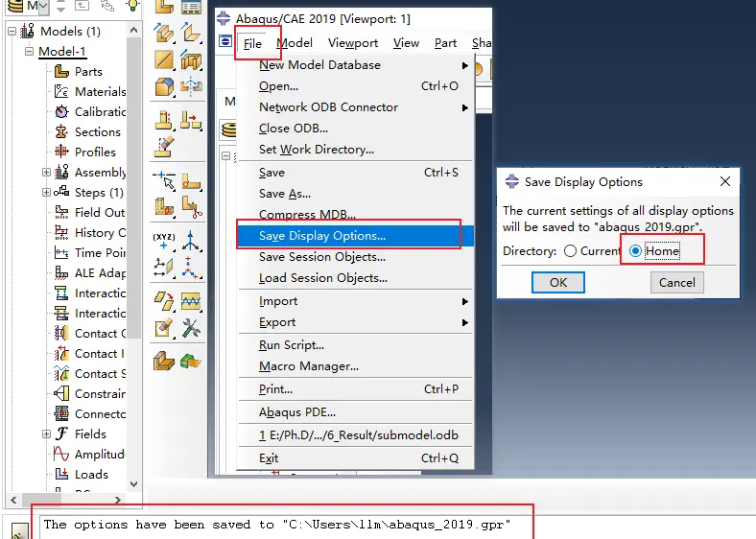
Task: Click the Create Shell Planar tool icon
Action: click(x=164, y=59)
